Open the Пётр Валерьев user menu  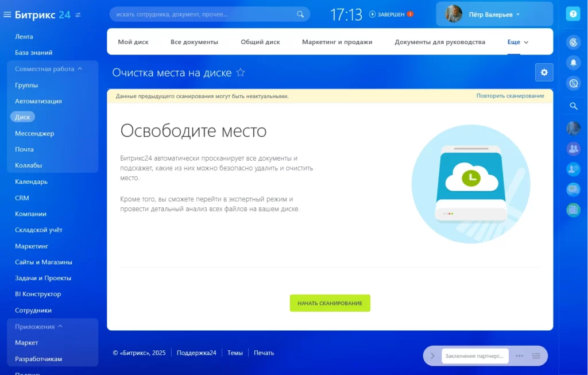[x=491, y=14]
